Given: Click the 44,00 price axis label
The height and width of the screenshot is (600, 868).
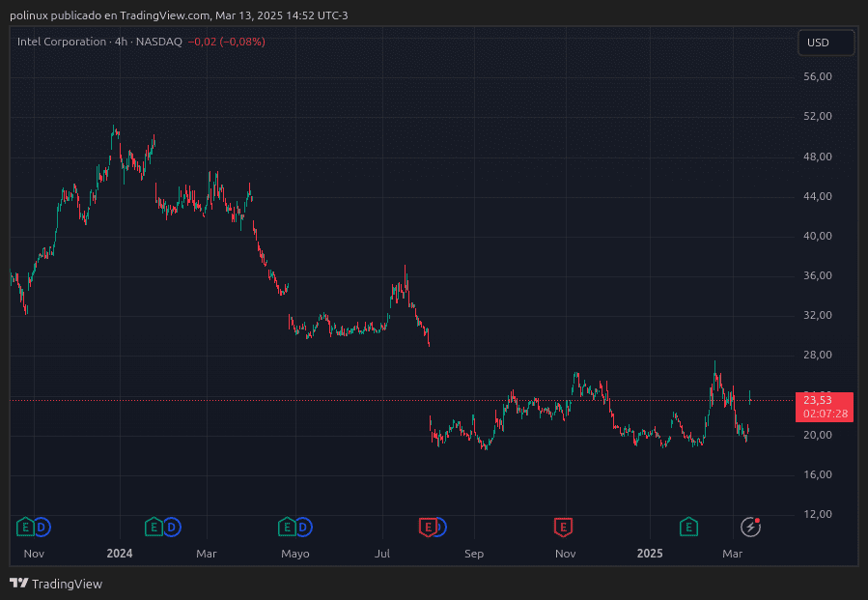Looking at the screenshot, I should click(818, 197).
